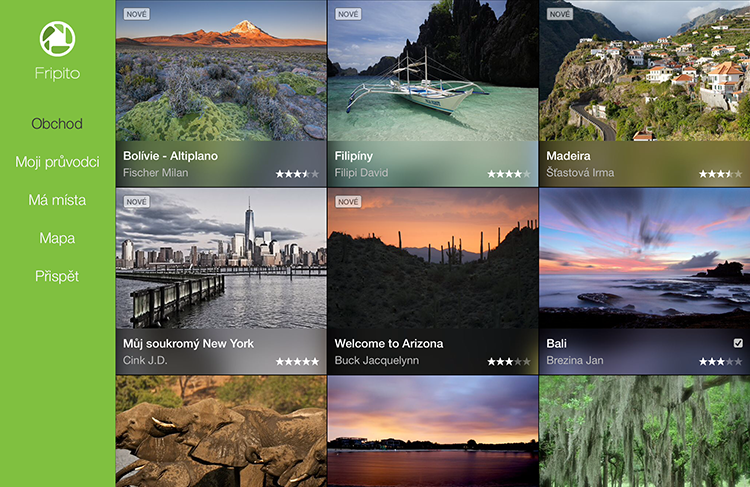Open the Obchod section in sidebar
The width and height of the screenshot is (750, 487).
coord(57,124)
